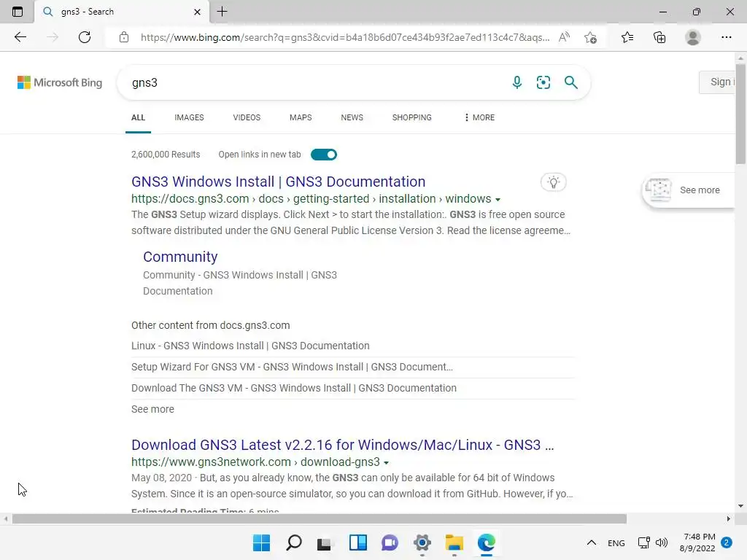Submit search with magnifier icon
The image size is (747, 560).
click(570, 82)
